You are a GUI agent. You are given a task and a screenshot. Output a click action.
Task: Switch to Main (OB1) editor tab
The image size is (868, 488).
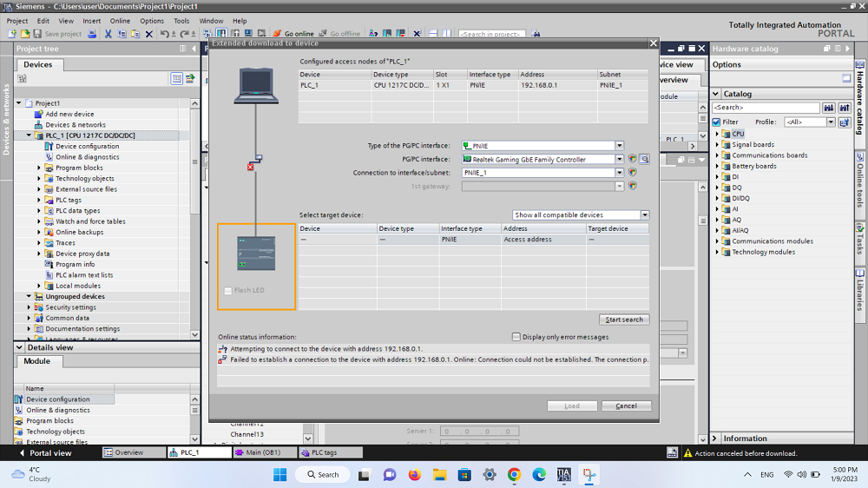pos(264,452)
